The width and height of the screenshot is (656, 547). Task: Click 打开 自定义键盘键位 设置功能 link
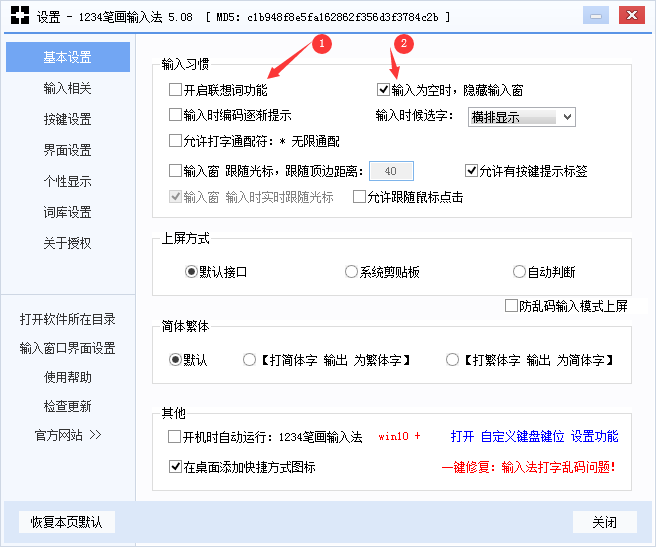(x=534, y=437)
